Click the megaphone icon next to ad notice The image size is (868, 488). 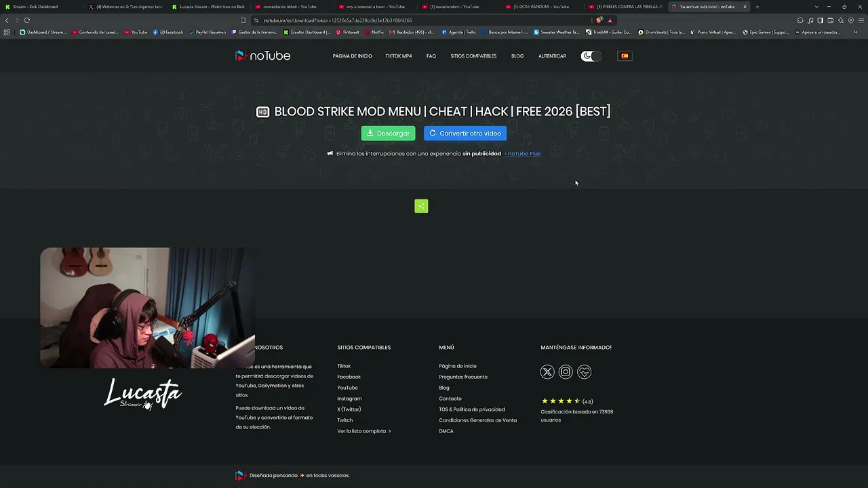[330, 154]
